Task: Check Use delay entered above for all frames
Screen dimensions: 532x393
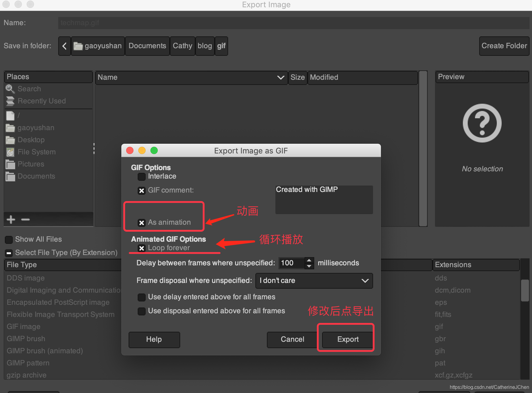Action: point(141,297)
